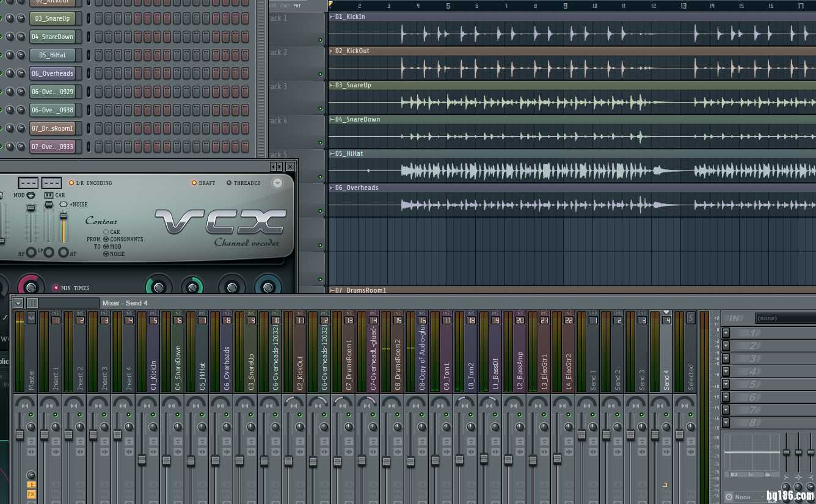
Task: Open FX slot 5 dropdown arrow
Action: (726, 384)
